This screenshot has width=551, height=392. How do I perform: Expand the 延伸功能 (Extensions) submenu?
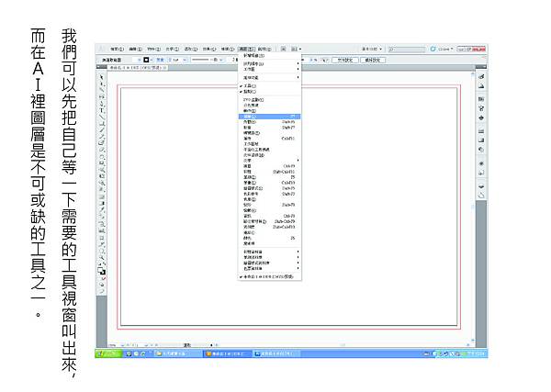[x=269, y=78]
